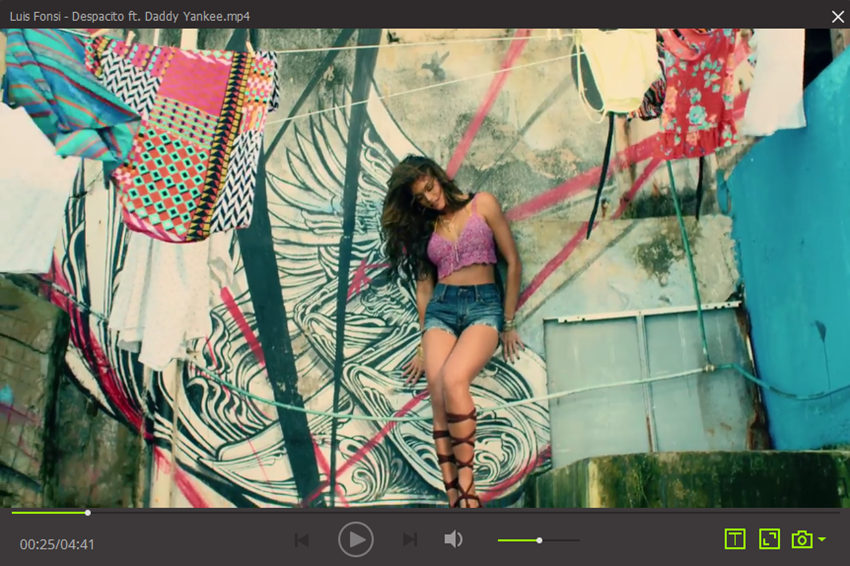Click the 00:25/04:41 time display
Image resolution: width=850 pixels, height=566 pixels.
point(57,545)
